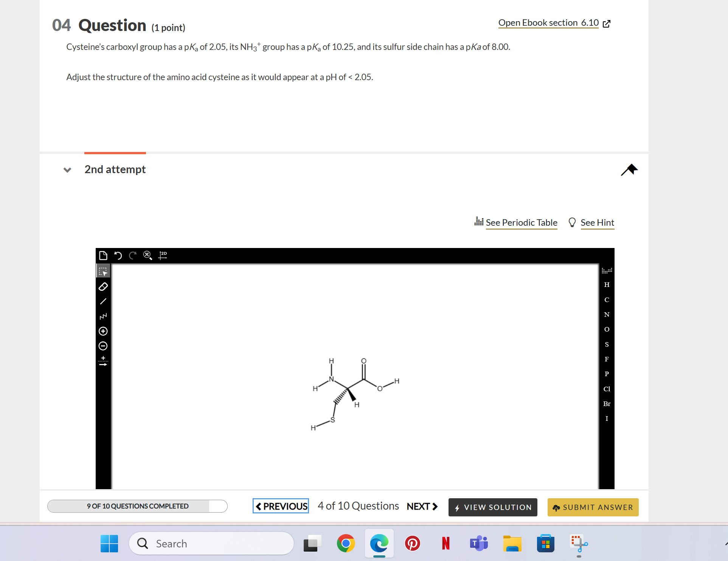Select Nitrogen from the element sidebar
The image size is (728, 561).
[607, 314]
